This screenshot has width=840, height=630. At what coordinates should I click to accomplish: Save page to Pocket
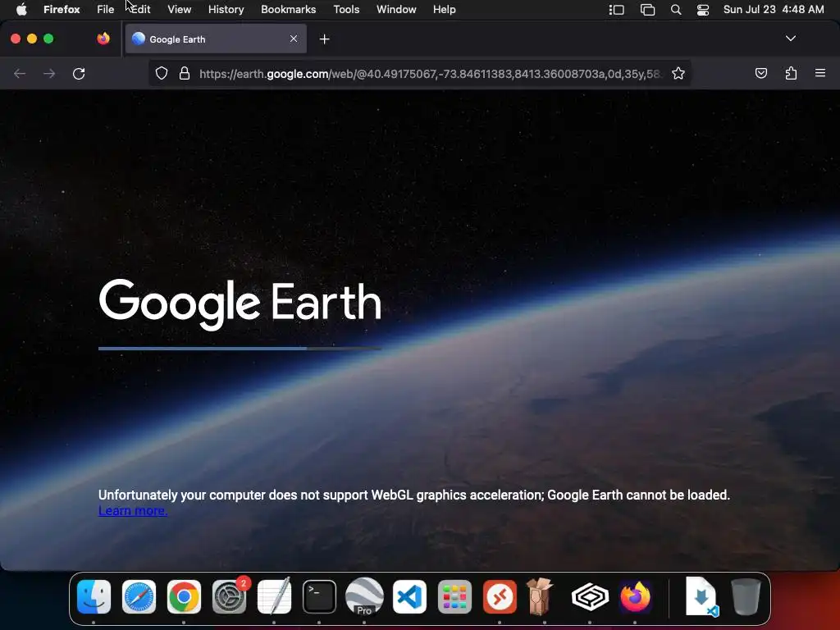pyautogui.click(x=760, y=73)
